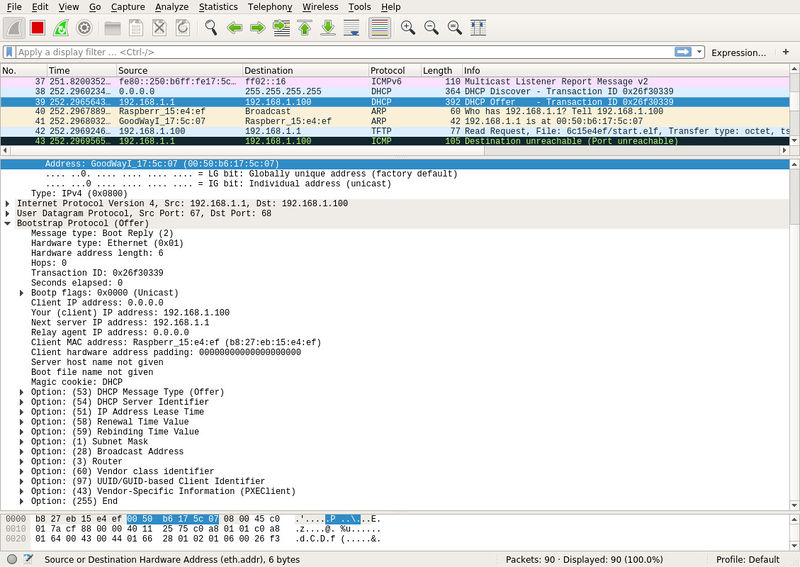Expand Option (53) DHCP Message Type
Screen dimensions: 800x567
tap(21, 392)
